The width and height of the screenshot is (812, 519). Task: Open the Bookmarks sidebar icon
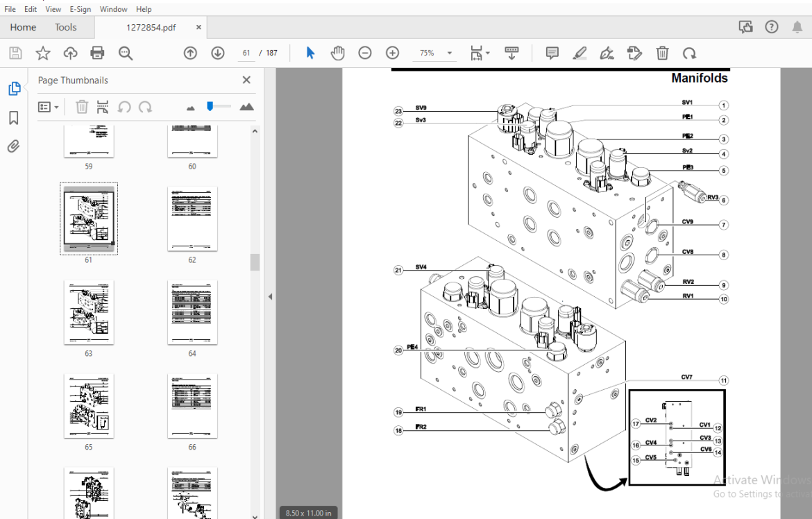click(14, 117)
